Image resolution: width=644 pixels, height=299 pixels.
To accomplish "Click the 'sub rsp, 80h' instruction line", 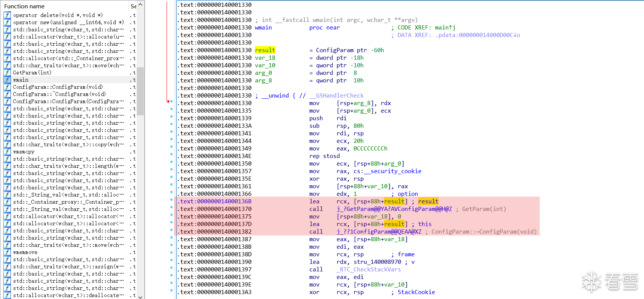I will pos(337,126).
